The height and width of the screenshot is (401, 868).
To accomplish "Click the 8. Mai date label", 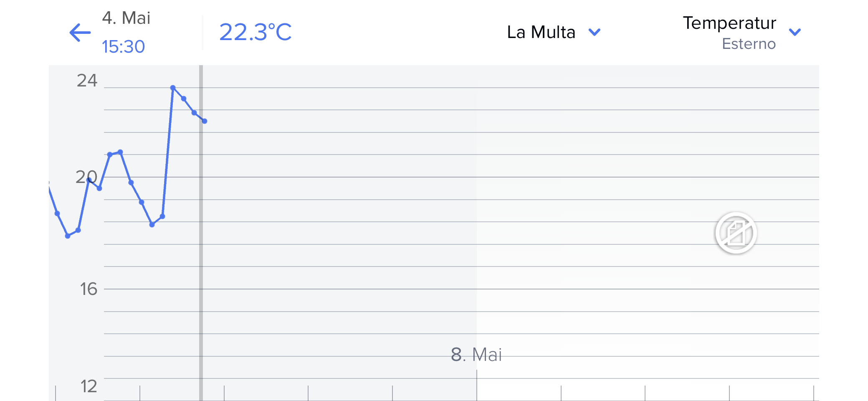I will pyautogui.click(x=476, y=355).
